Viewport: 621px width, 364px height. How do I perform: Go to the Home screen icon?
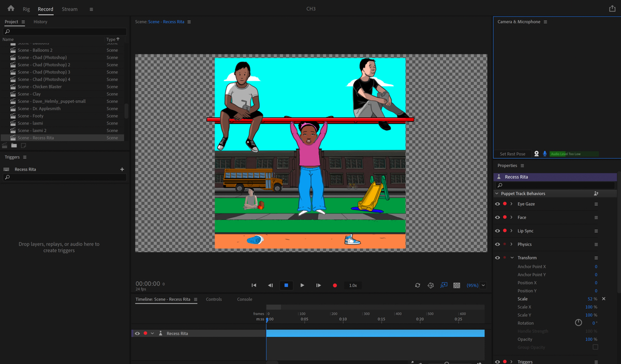click(x=11, y=8)
